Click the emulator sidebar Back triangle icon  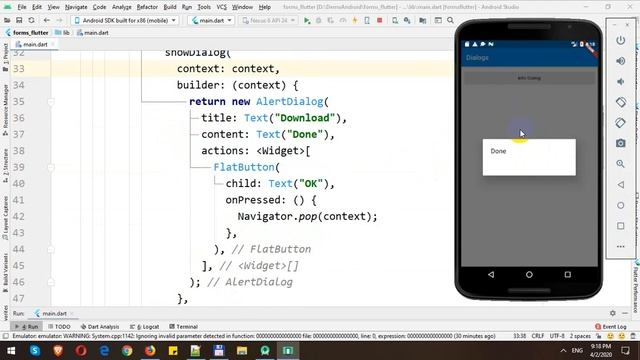620,184
